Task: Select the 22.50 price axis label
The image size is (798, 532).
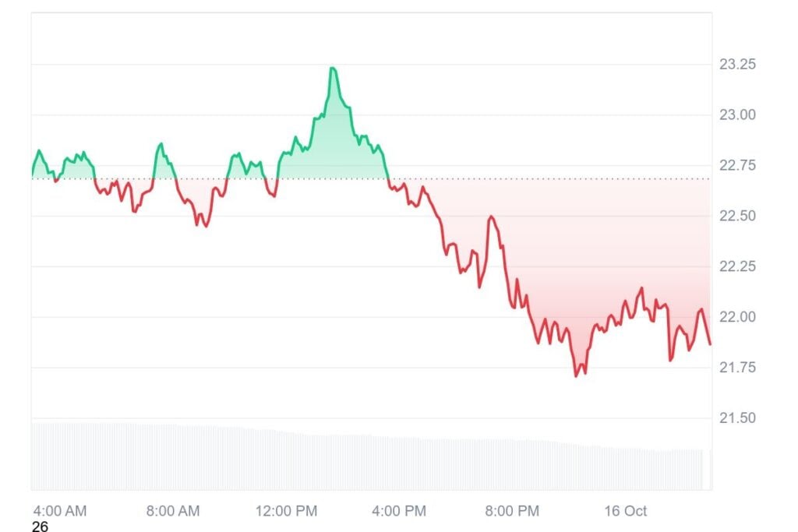Action: coord(736,216)
